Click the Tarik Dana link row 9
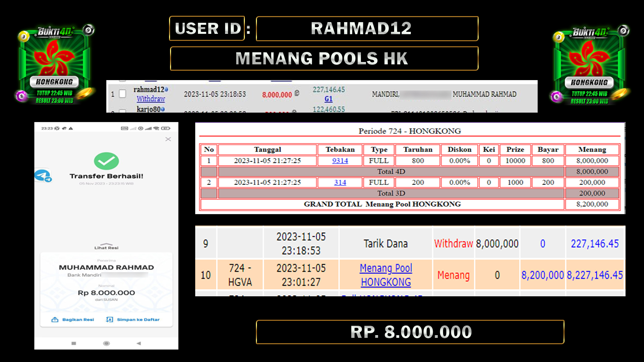Image resolution: width=644 pixels, height=362 pixels. pos(384,244)
